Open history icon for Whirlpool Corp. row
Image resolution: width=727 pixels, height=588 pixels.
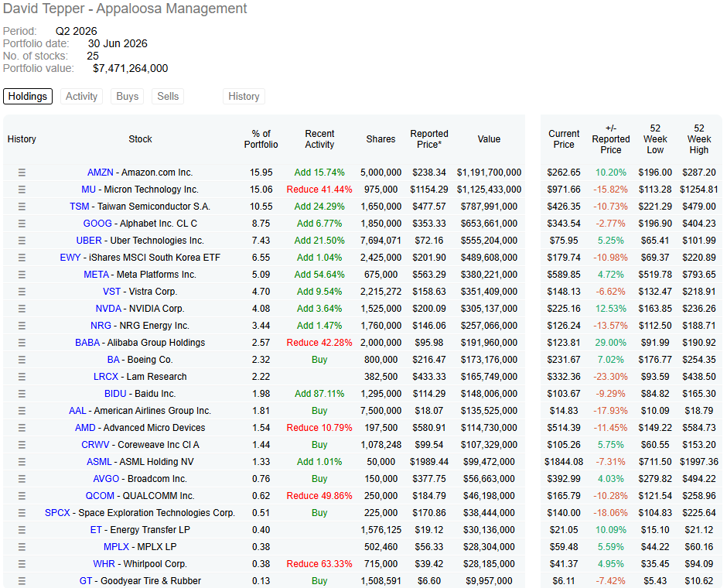[22, 564]
